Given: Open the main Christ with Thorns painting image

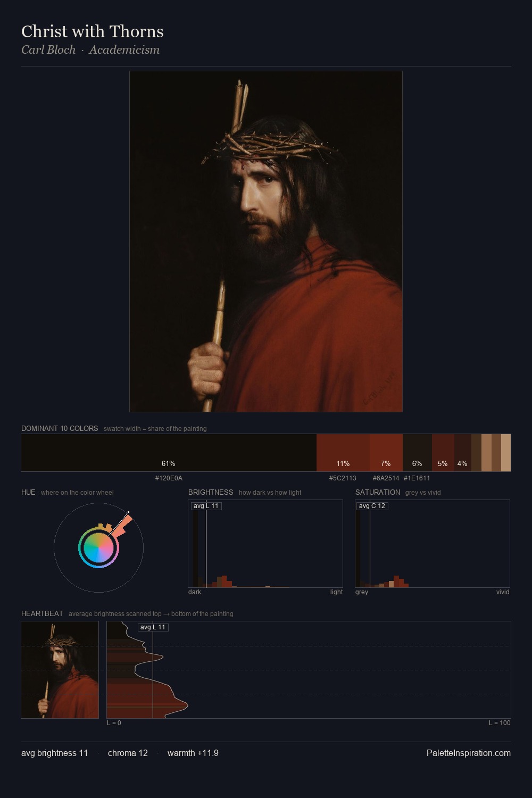Looking at the screenshot, I should coord(266,242).
